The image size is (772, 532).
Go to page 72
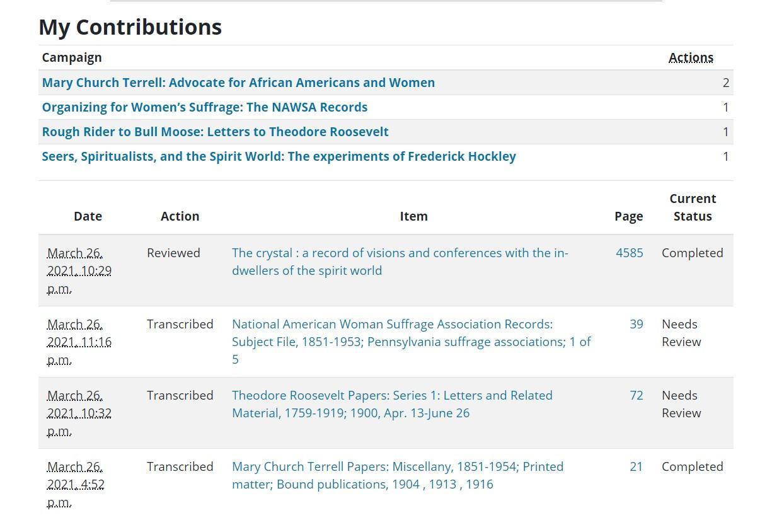(636, 395)
